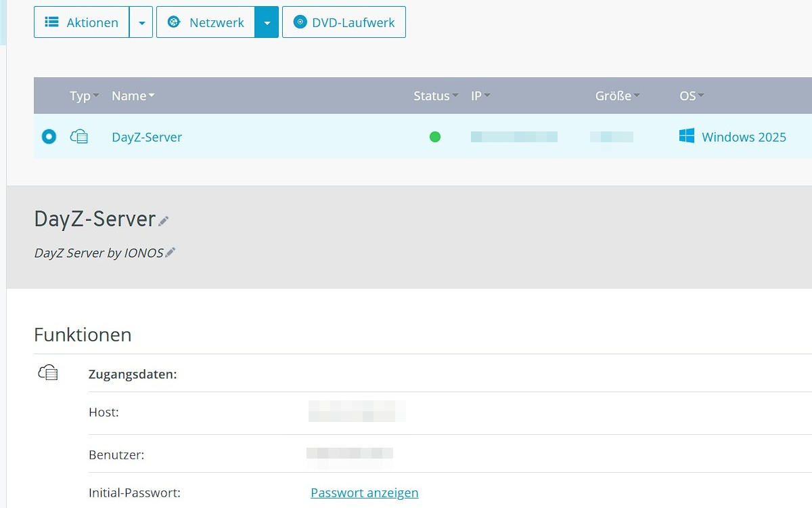812x508 pixels.
Task: Open the Aktionen menu button
Action: tap(82, 22)
